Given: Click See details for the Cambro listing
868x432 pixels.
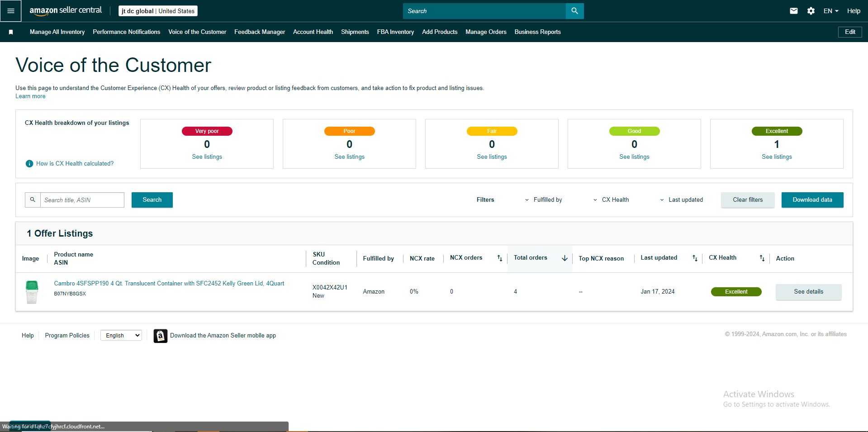Looking at the screenshot, I should pyautogui.click(x=809, y=292).
